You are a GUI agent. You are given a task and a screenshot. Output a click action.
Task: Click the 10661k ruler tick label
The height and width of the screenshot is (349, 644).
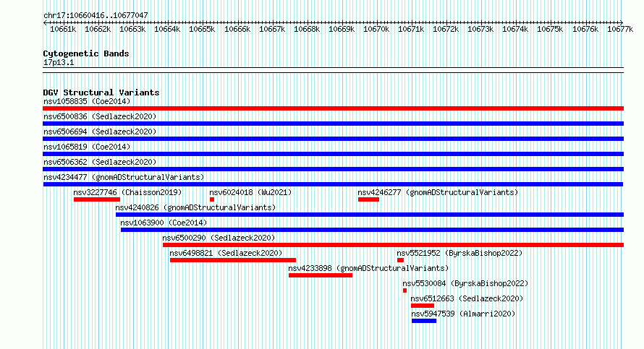[63, 29]
